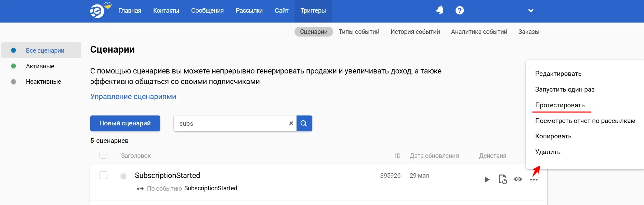Open the SubscriptionStarted scenario title
The image size is (644, 205).
tap(168, 176)
